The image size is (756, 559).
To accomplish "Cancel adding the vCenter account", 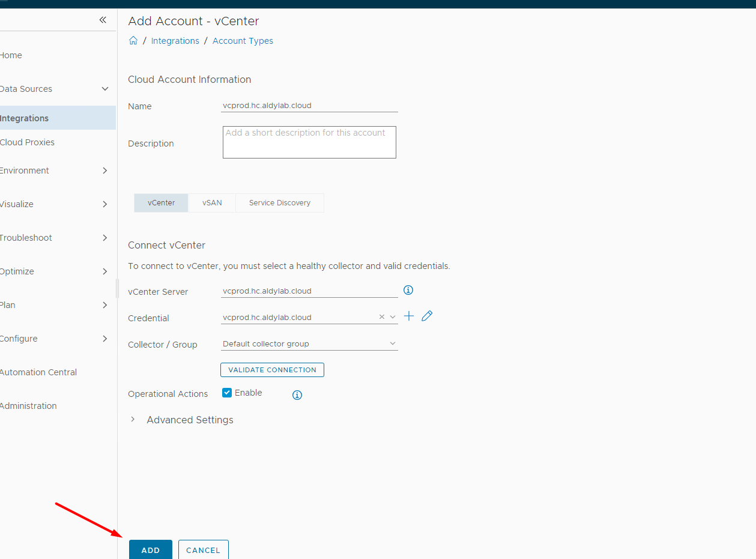I will click(x=203, y=550).
